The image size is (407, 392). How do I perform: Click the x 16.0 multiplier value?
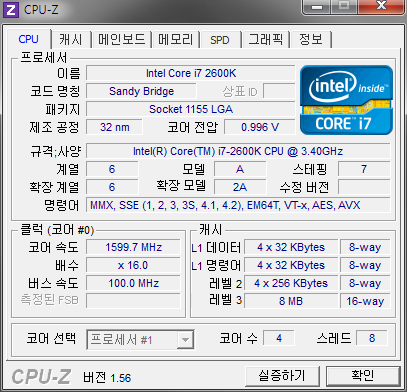(x=133, y=265)
